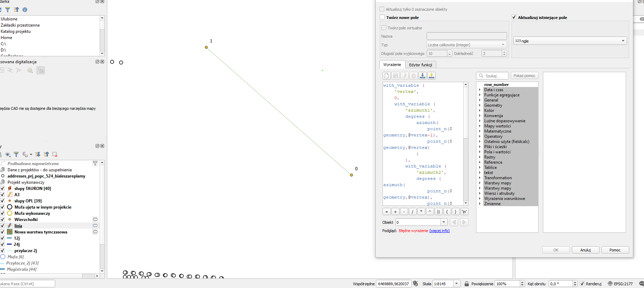Screen dimensions: 644x288
Task: Uncheck the '12j' layer visibility
Action: point(2,238)
